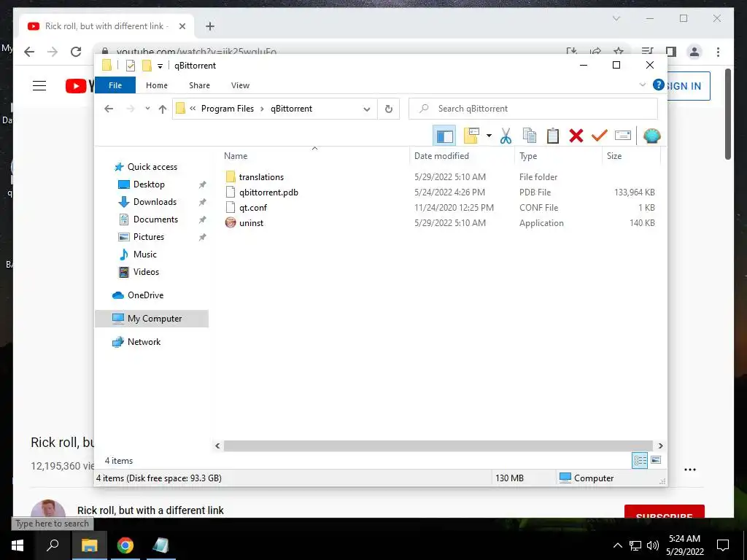Sort by Date modified column
The width and height of the screenshot is (747, 560).
(x=441, y=156)
